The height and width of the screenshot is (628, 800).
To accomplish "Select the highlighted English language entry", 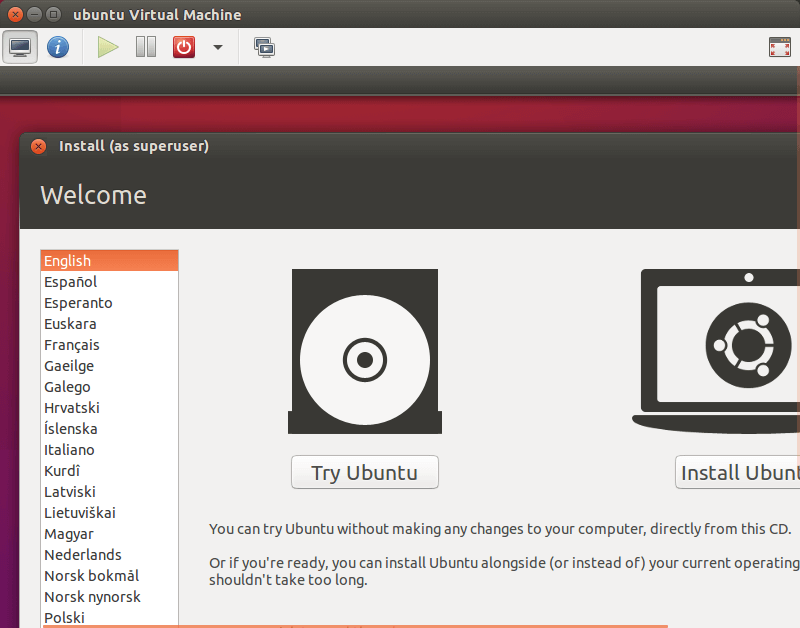I will (x=67, y=261).
